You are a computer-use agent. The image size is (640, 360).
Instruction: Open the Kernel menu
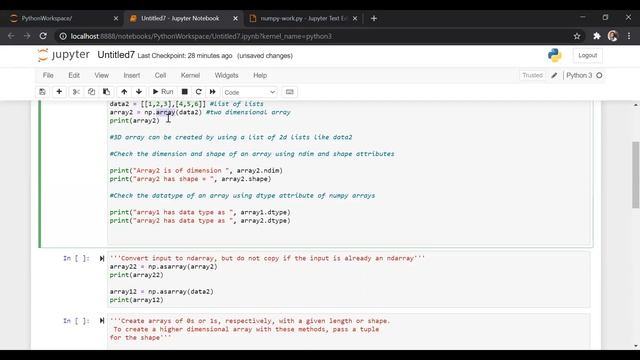coord(190,76)
